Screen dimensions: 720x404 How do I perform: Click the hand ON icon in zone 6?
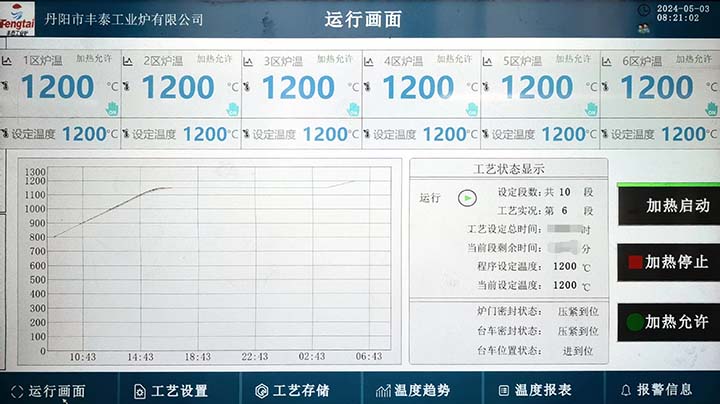(711, 106)
